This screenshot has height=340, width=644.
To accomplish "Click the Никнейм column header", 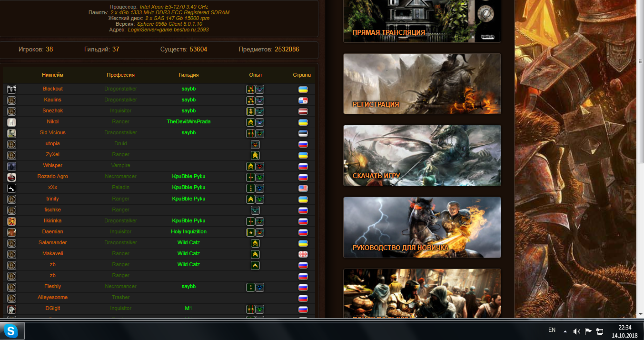I will [52, 75].
